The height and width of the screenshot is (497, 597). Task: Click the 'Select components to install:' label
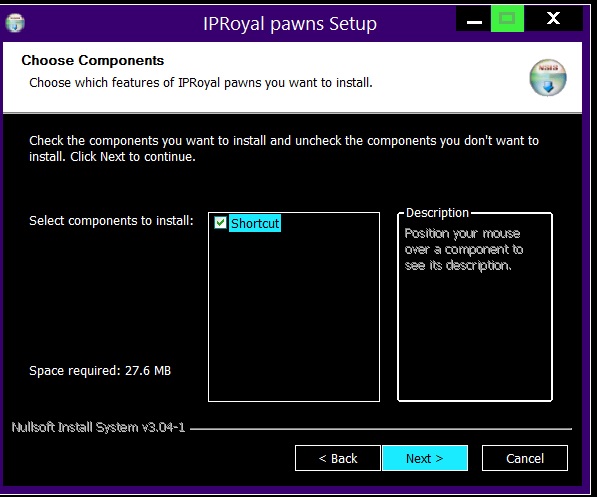(111, 221)
